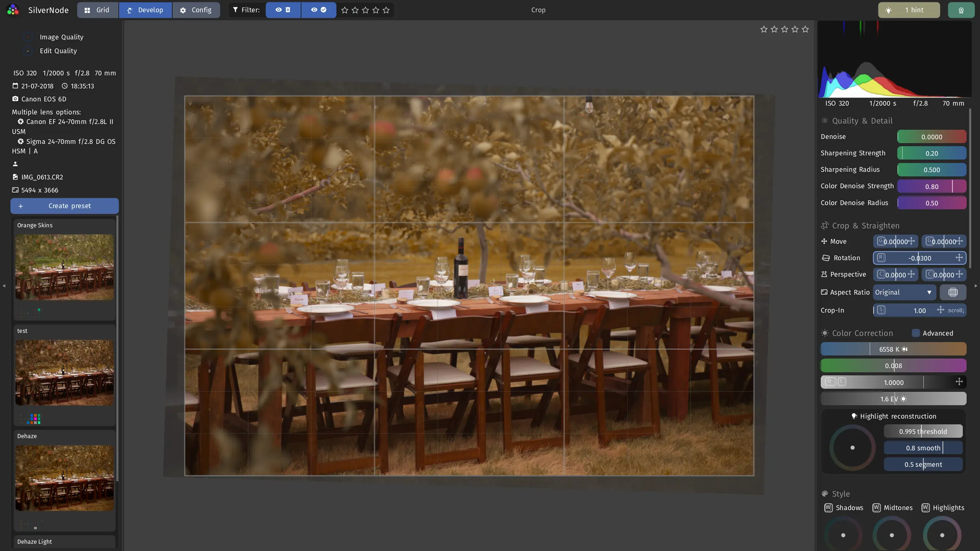This screenshot has width=980, height=551.
Task: Open the Aspect Ratio Original dropdown
Action: pyautogui.click(x=904, y=292)
